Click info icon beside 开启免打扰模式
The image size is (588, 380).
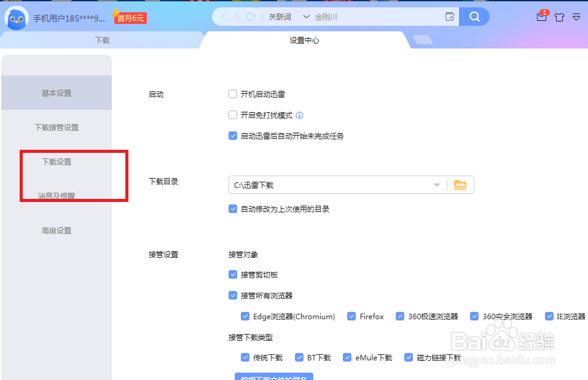(x=300, y=115)
